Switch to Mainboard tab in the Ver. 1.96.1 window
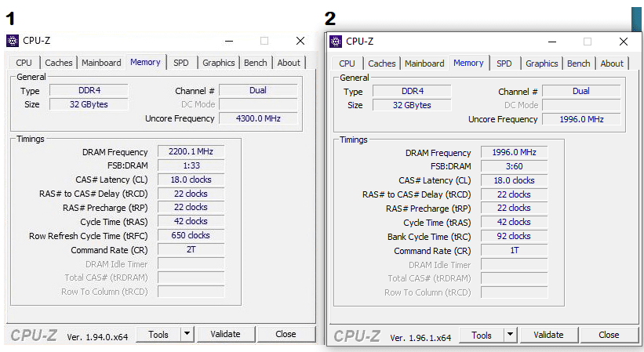This screenshot has height=352, width=644. tap(424, 64)
